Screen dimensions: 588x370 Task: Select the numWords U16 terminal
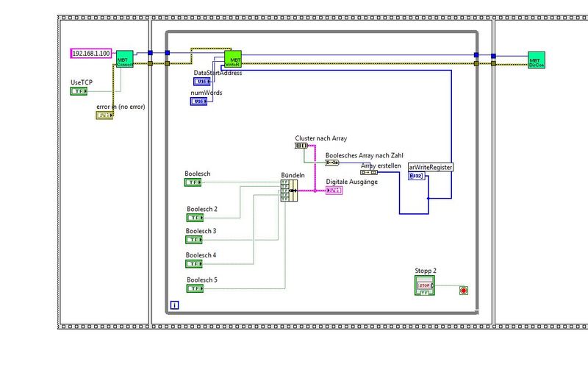click(x=198, y=102)
